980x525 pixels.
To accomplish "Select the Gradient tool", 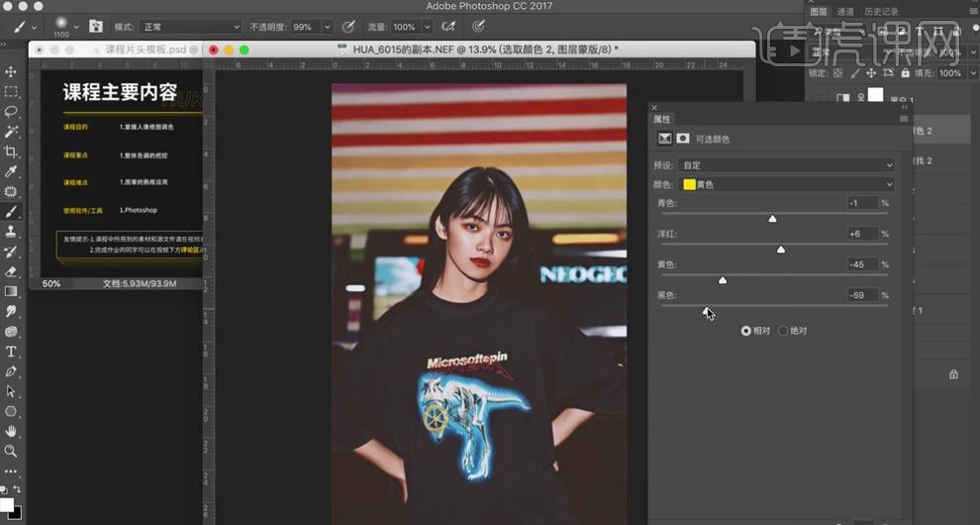I will [x=11, y=291].
